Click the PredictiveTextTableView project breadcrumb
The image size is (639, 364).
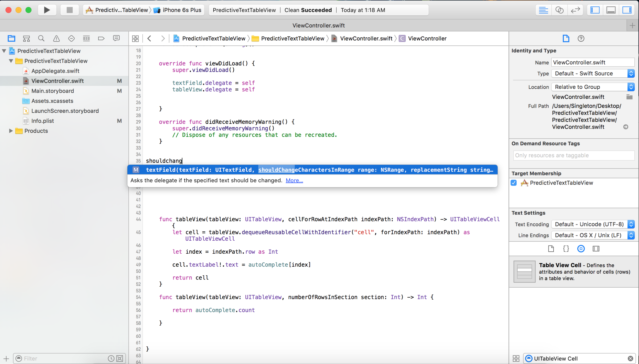click(210, 39)
